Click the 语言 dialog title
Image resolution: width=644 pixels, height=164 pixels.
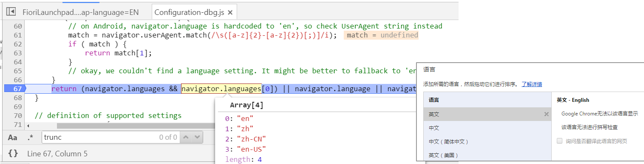429,69
